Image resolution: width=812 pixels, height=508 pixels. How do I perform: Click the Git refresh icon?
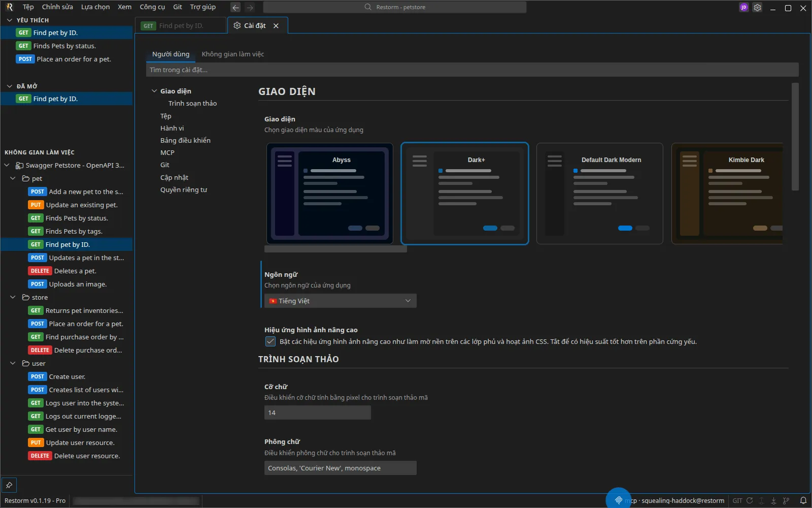[x=750, y=500]
